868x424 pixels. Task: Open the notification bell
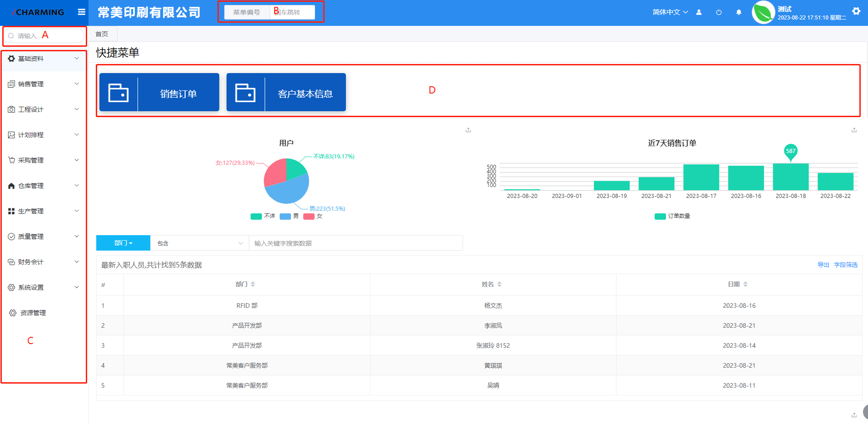click(739, 12)
